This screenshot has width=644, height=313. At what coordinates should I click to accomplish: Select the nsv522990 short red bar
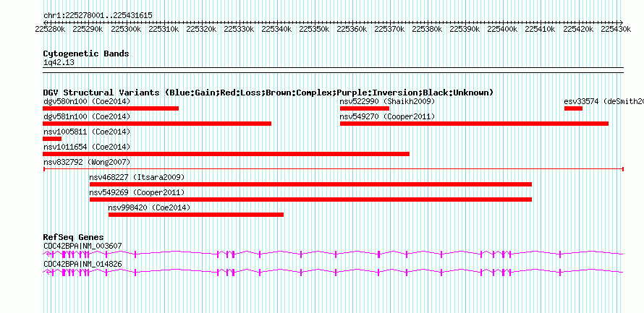coord(364,108)
